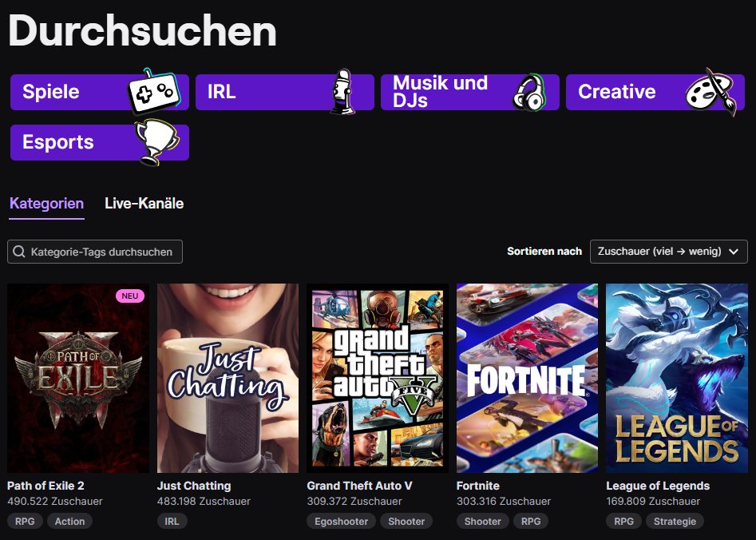Open the League of Legends cover
Viewport: 756px width, 540px height.
677,379
